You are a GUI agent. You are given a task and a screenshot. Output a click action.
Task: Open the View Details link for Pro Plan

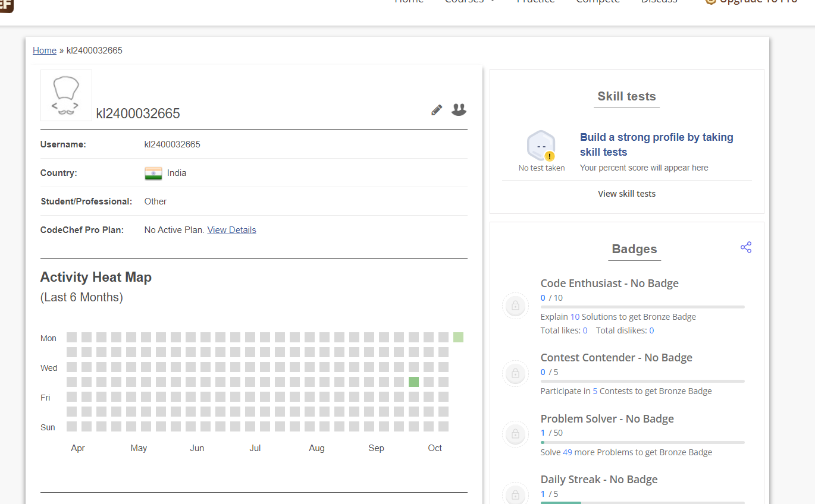[x=231, y=230]
